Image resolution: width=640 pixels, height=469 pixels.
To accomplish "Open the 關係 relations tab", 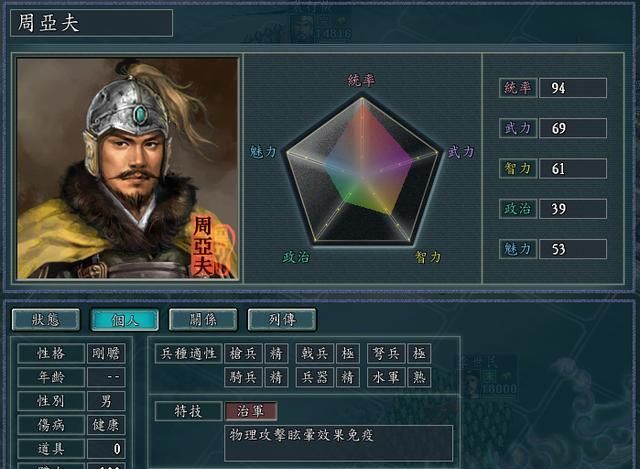I will point(203,319).
